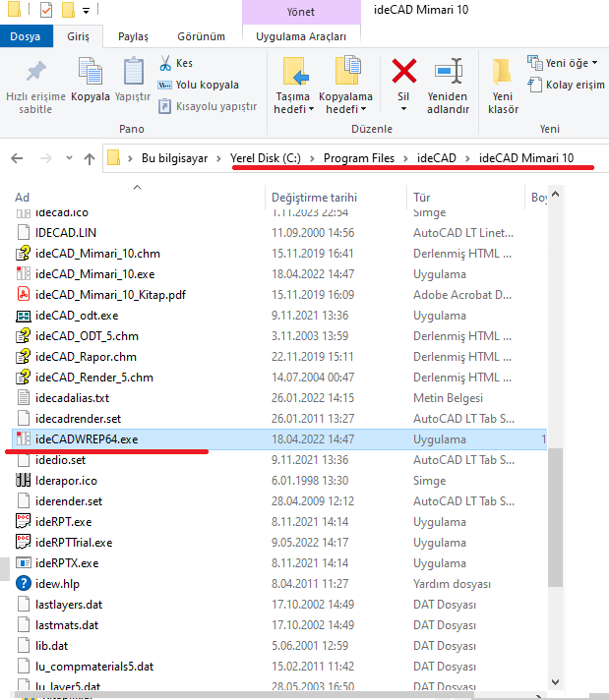Select file ideCAD_Render_5.chm
609x700 pixels.
tap(94, 378)
